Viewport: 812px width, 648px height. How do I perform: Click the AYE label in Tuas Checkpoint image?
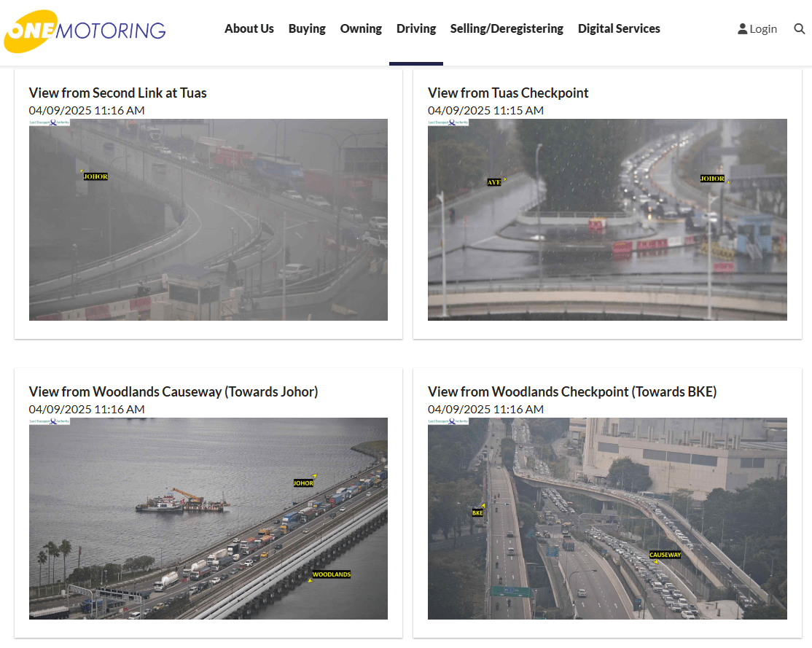[x=494, y=182]
